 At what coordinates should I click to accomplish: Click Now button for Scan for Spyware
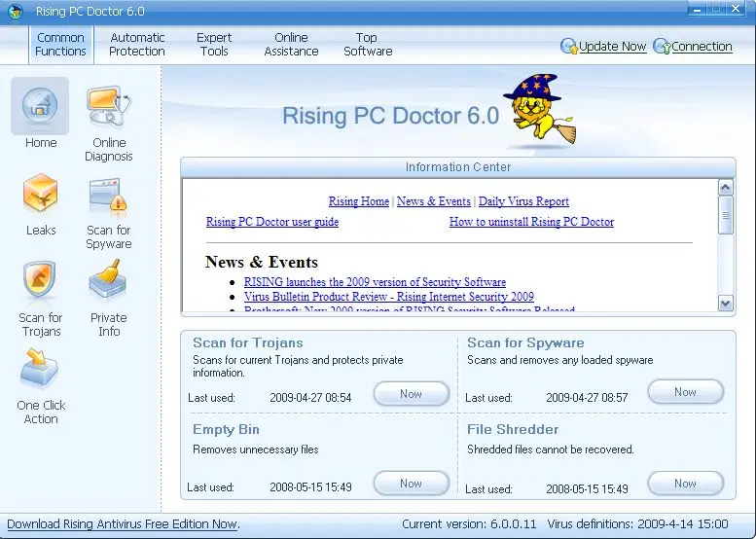click(686, 392)
